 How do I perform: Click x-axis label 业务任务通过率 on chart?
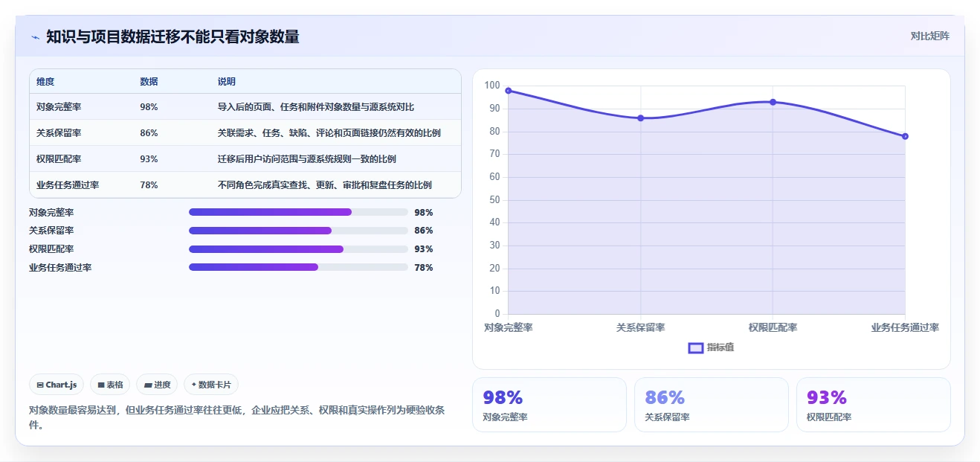coord(905,327)
